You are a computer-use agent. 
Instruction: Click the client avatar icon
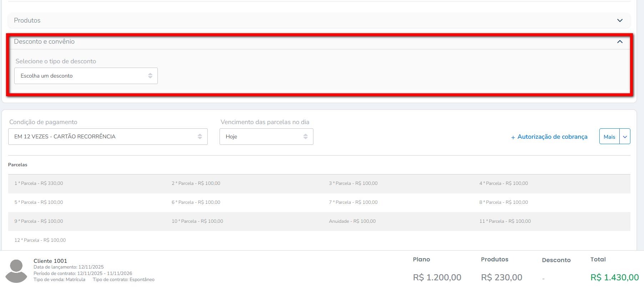tap(16, 271)
